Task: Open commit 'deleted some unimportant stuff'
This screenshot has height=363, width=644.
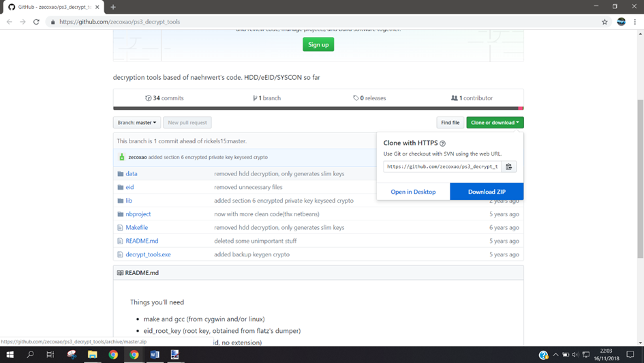Action: (x=255, y=241)
